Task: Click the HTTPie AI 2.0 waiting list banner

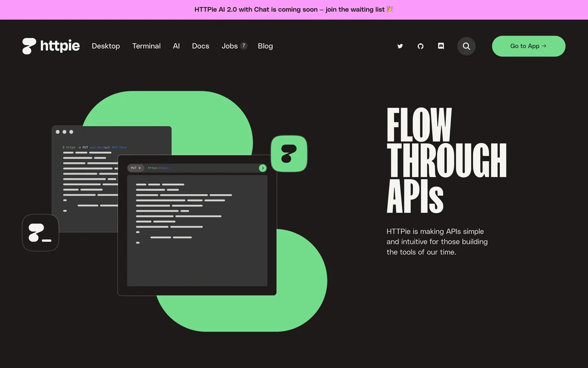Action: click(x=294, y=9)
